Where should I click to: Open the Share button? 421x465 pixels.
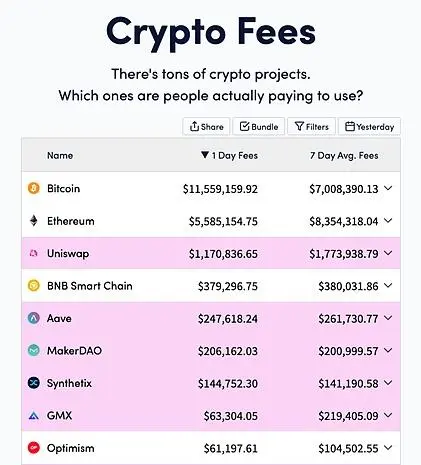[206, 127]
